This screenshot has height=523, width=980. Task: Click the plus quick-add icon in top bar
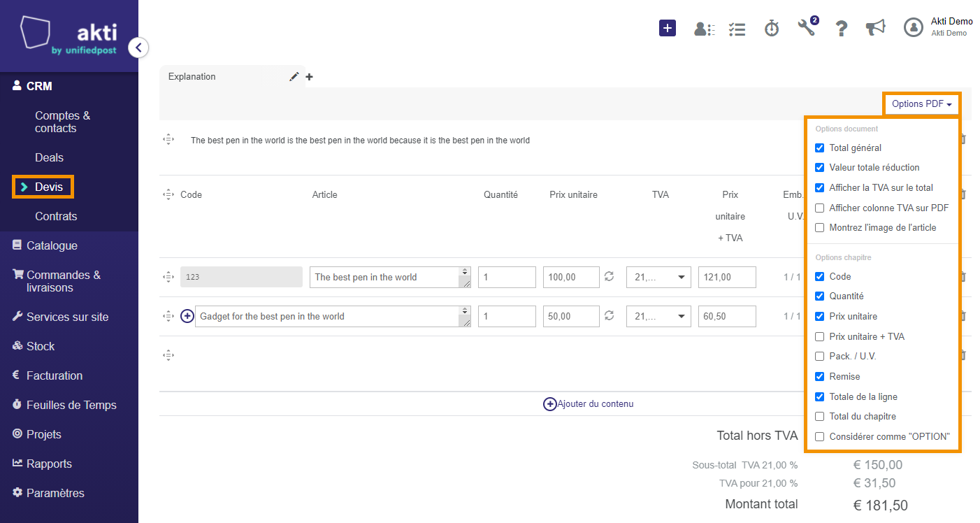tap(668, 28)
